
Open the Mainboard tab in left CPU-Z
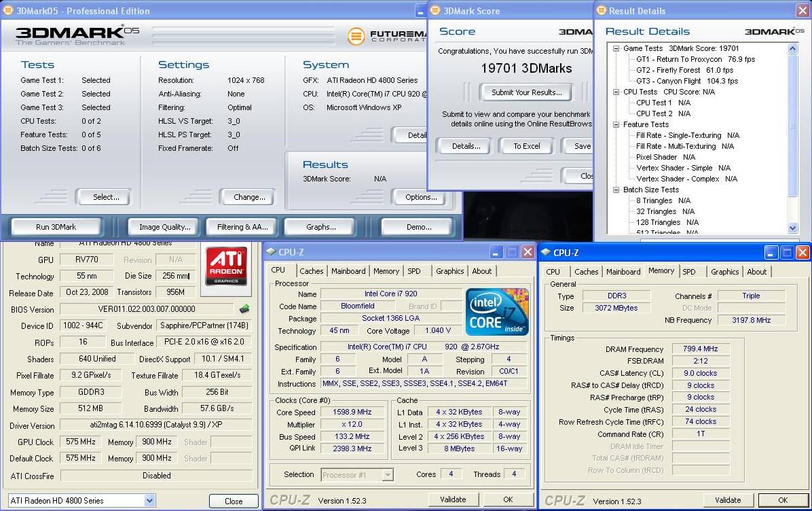click(x=348, y=271)
